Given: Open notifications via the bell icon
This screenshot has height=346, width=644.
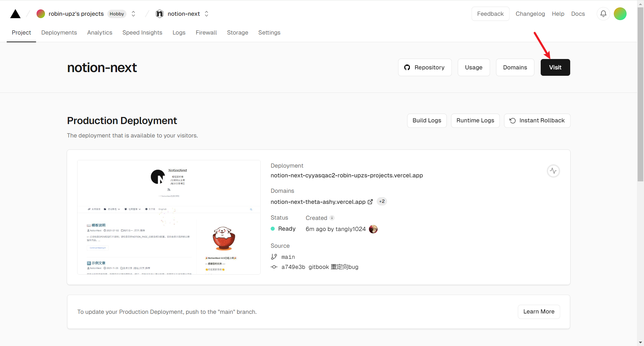Looking at the screenshot, I should point(603,13).
